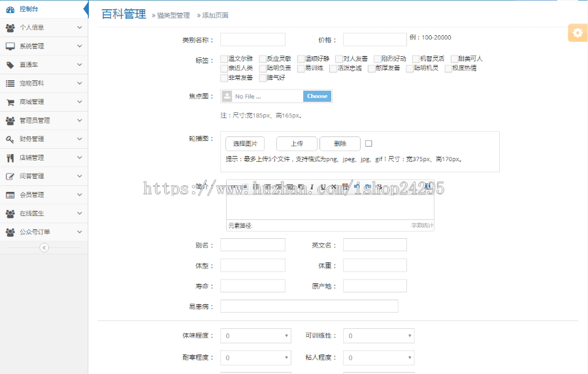Check the 对人友善 tag checkbox
This screenshot has width=588, height=374.
339,59
